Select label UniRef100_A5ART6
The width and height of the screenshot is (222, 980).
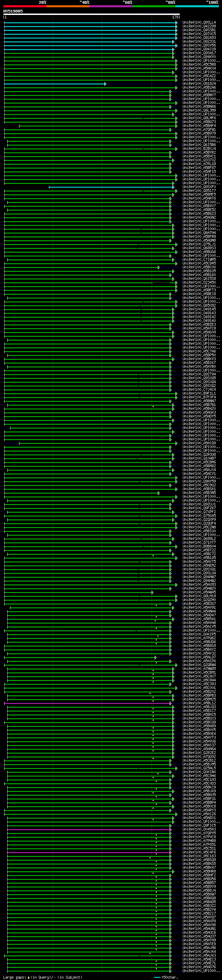tap(199, 198)
